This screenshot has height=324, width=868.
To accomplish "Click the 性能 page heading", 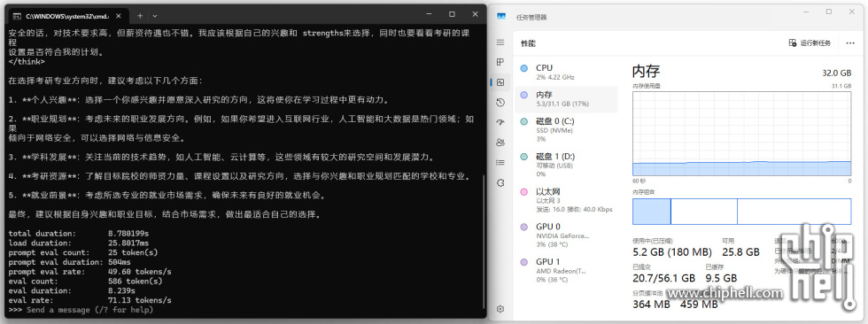I will (x=528, y=43).
